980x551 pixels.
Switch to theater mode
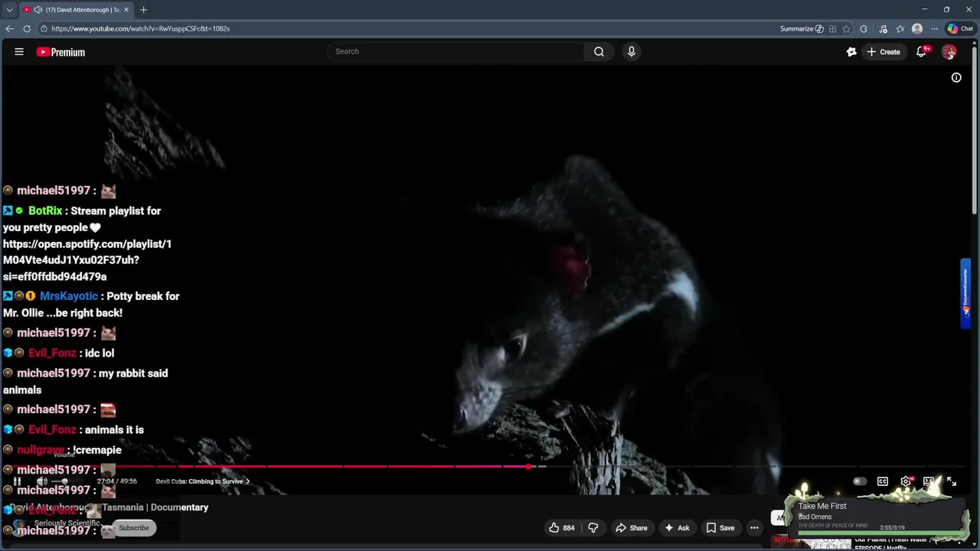tap(929, 481)
